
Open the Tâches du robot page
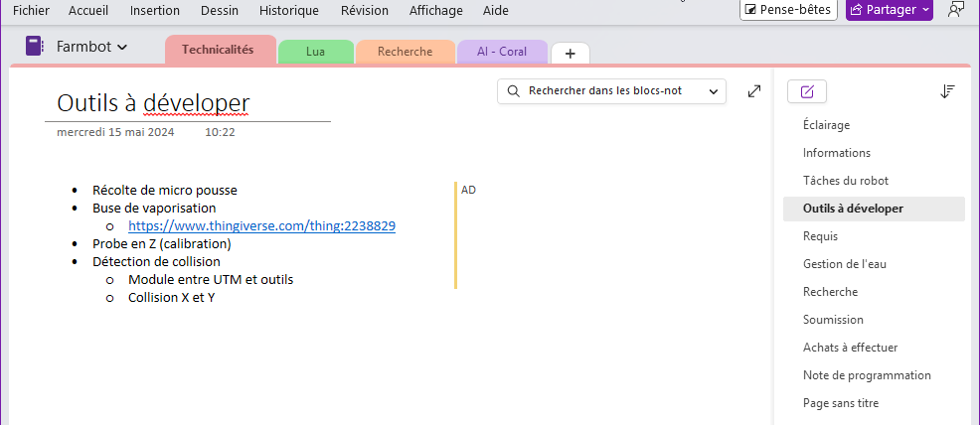pyautogui.click(x=874, y=181)
